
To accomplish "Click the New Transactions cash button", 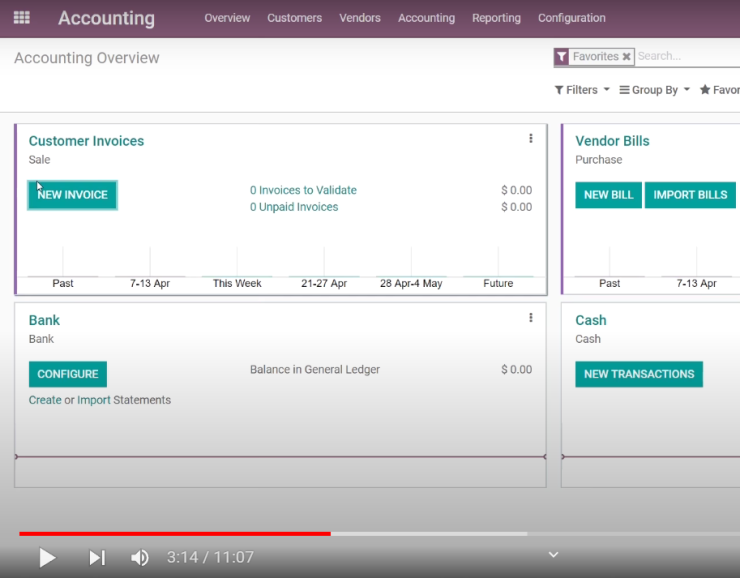I will coord(639,374).
